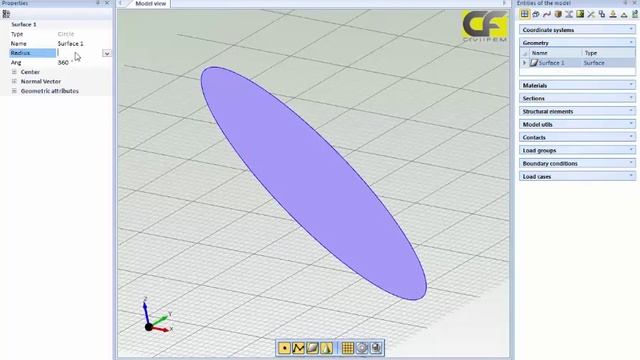This screenshot has width=640, height=360.
Task: Click the XYZ axis triad in model view
Action: coord(157,316)
